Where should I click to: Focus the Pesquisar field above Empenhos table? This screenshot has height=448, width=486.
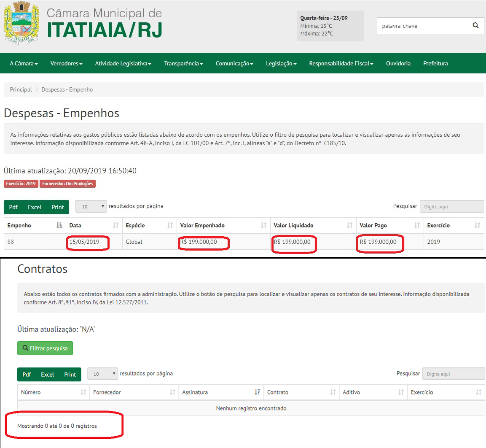tap(451, 207)
